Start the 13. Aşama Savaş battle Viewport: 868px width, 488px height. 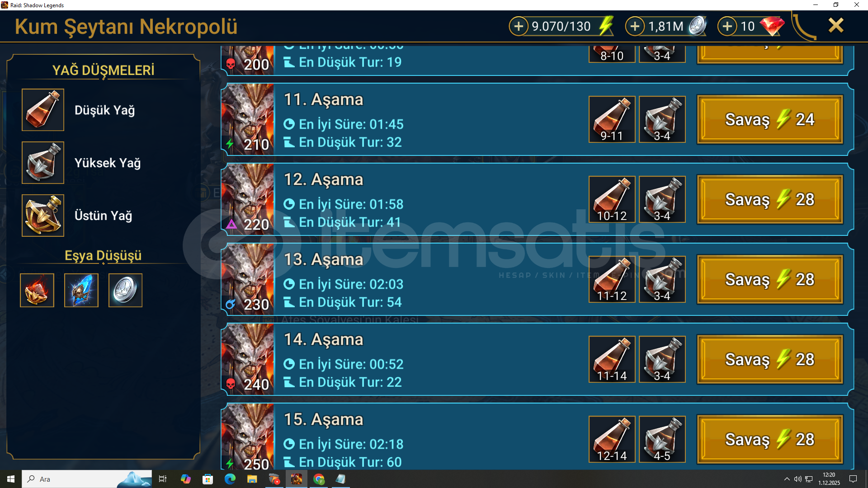(x=770, y=279)
